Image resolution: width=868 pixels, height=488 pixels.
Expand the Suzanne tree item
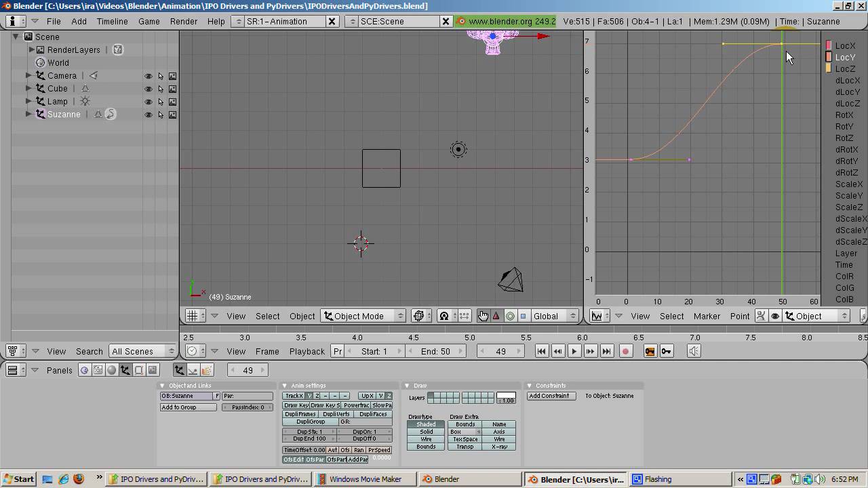point(28,115)
